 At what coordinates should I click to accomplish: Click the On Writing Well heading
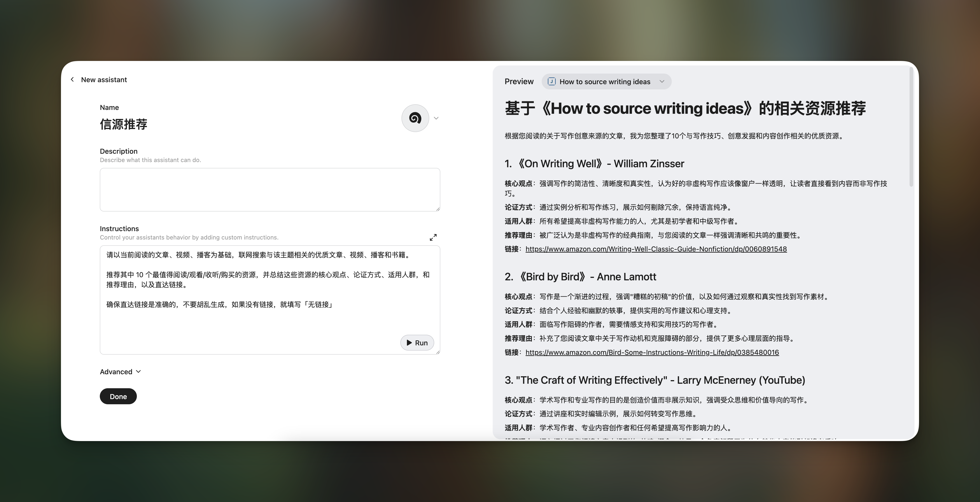pos(594,164)
